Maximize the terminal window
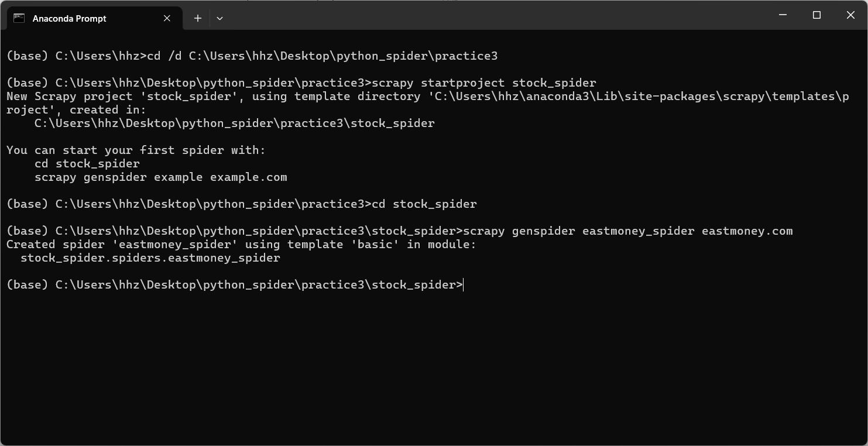The height and width of the screenshot is (446, 868). 816,15
